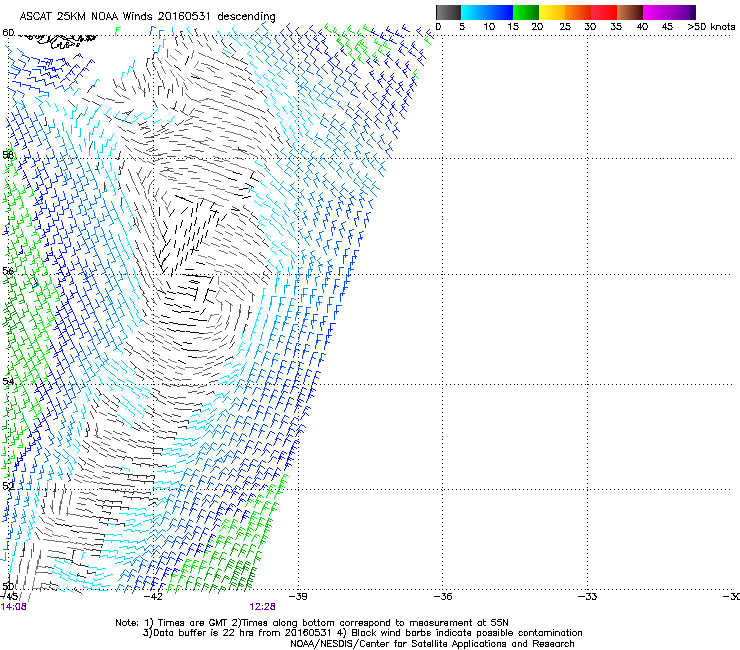Click the cyan-blue 5-15 knots legend swatch
Screen dimensions: 740x650
(487, 12)
